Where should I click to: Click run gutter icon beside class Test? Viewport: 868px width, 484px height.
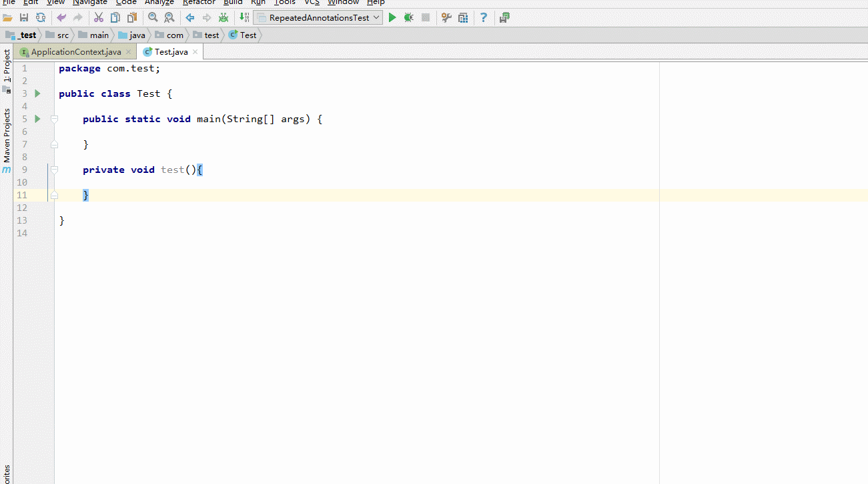(38, 93)
